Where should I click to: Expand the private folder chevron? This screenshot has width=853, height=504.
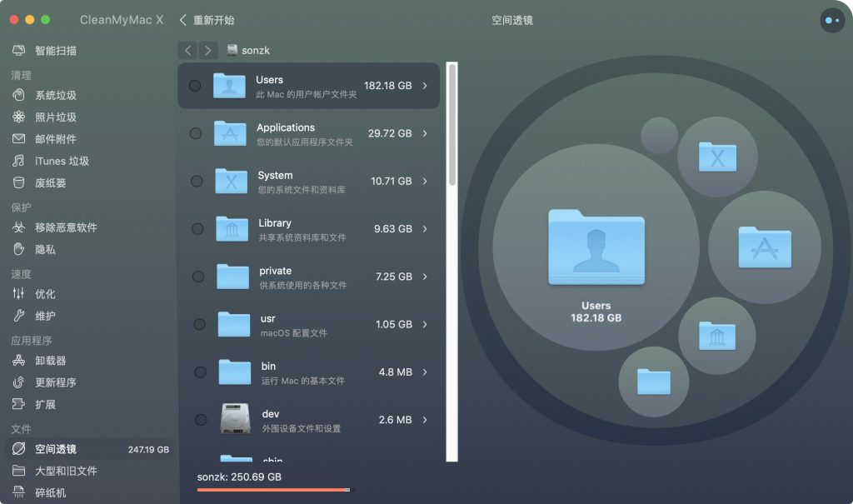tap(425, 277)
